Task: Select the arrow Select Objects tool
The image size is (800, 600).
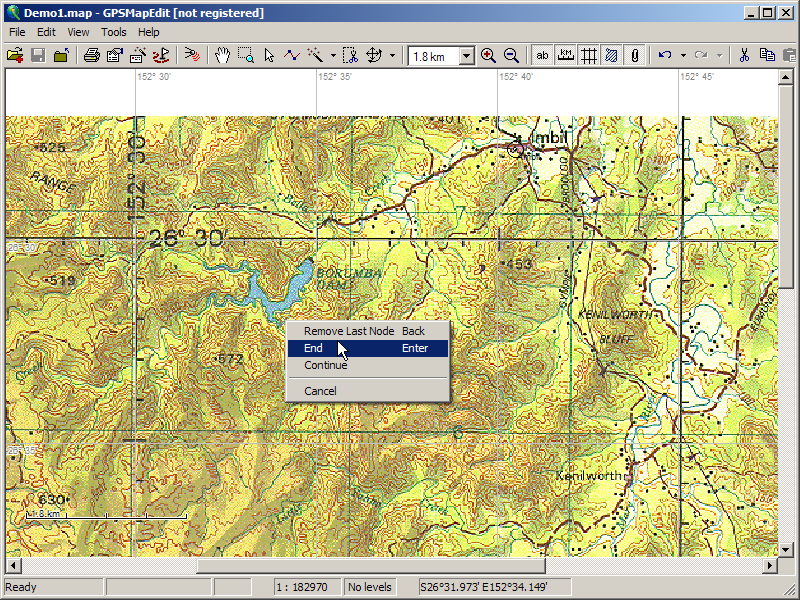Action: pos(268,56)
